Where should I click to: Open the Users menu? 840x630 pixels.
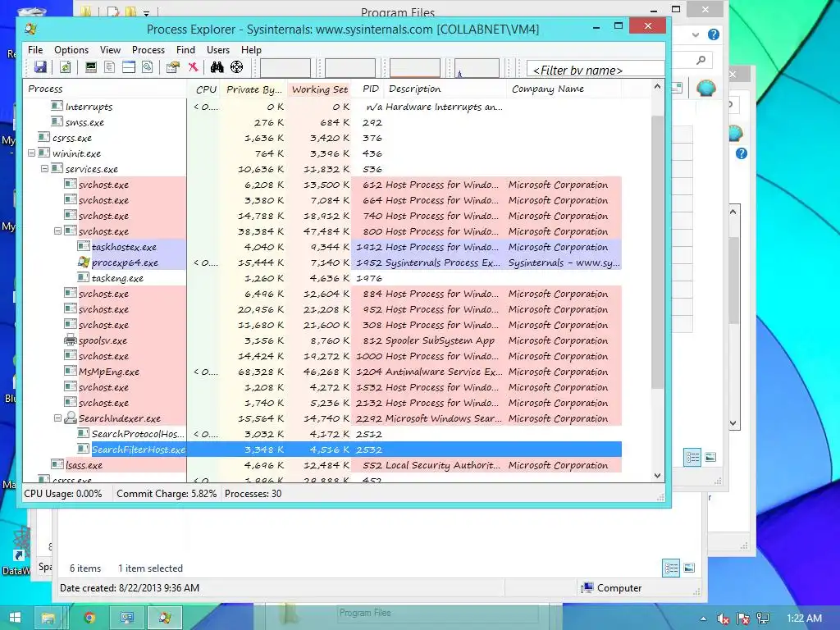218,50
